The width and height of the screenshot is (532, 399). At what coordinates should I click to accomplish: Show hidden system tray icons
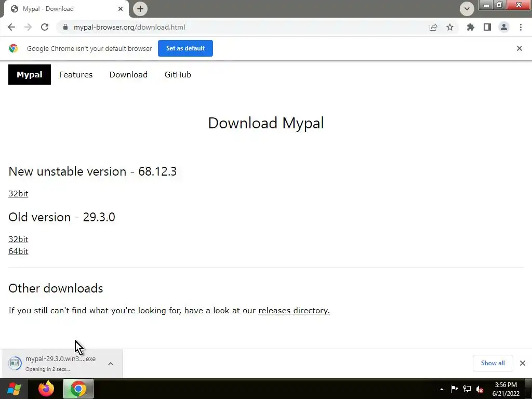[x=442, y=389]
